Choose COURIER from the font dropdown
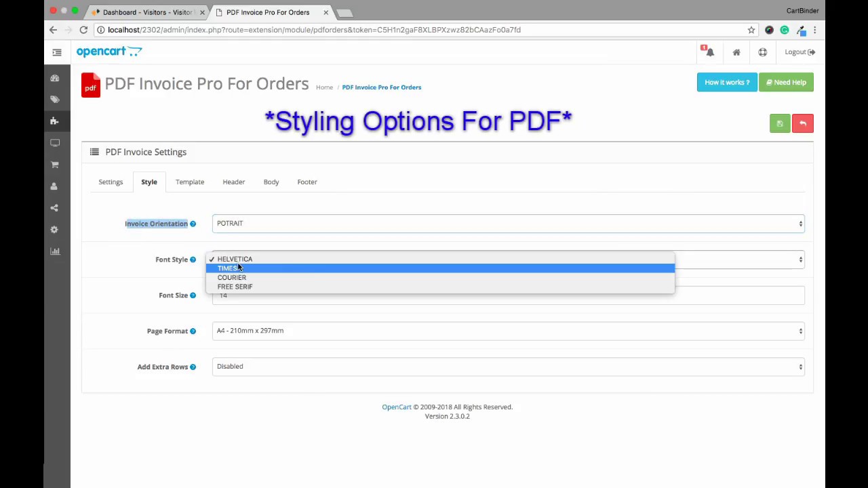 click(x=232, y=278)
